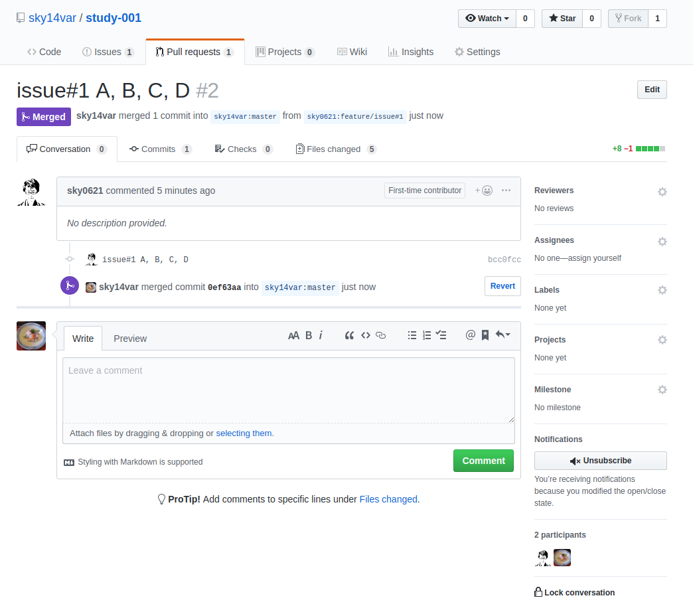
Task: Open saved replies with the reply arrow
Action: point(502,335)
